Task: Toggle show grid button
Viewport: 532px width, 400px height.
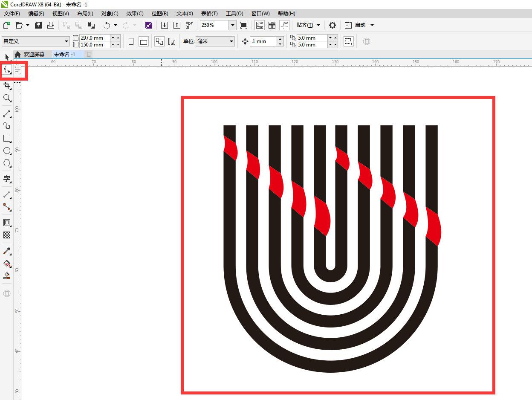Action: tap(272, 25)
